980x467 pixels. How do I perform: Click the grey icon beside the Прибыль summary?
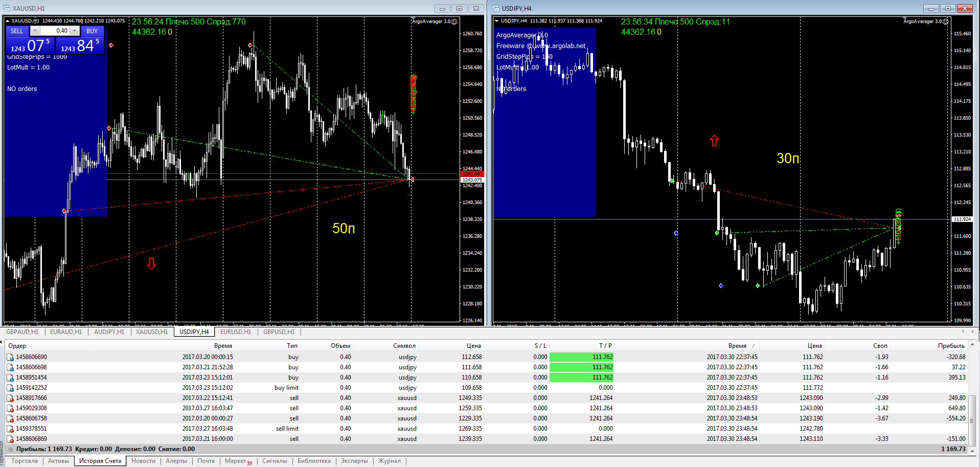10,449
